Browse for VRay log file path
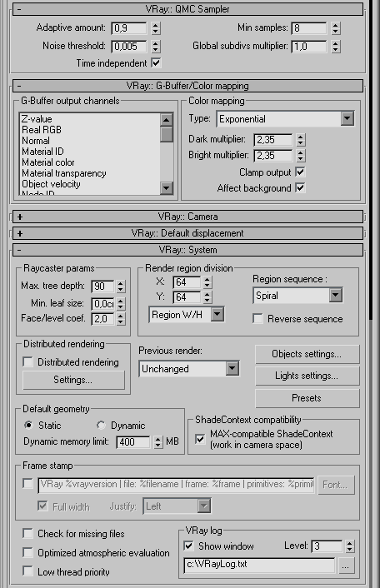 coord(346,566)
